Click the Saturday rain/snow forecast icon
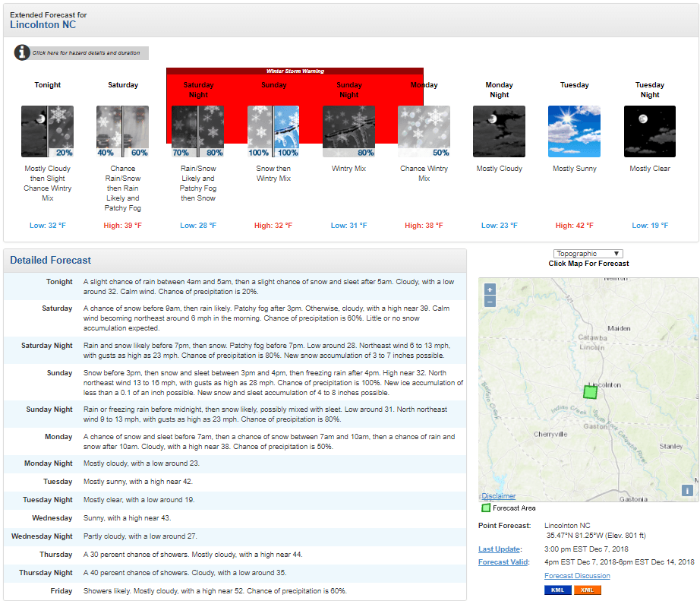700x601 pixels. (x=123, y=131)
